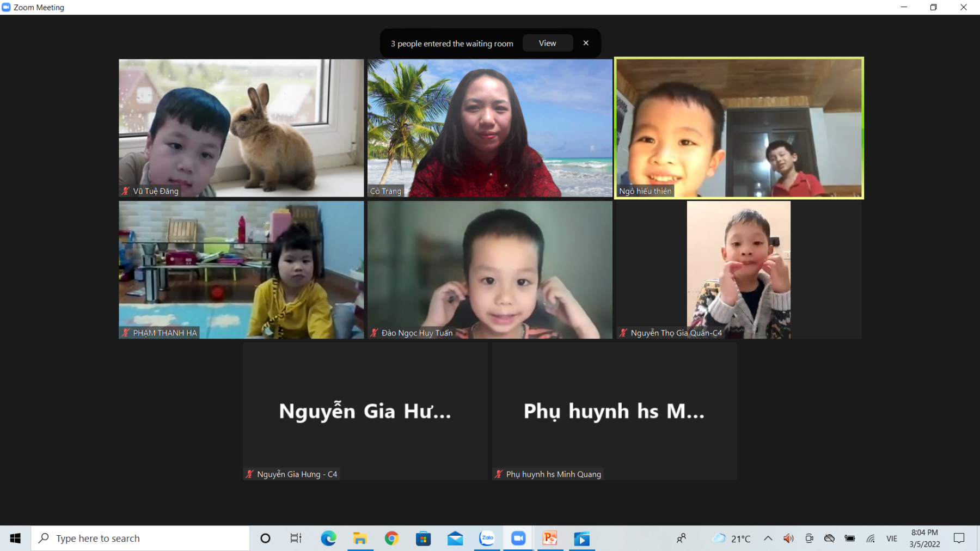Screen dimensions: 980x551
Task: Open File Explorer from the taskbar
Action: [x=360, y=538]
